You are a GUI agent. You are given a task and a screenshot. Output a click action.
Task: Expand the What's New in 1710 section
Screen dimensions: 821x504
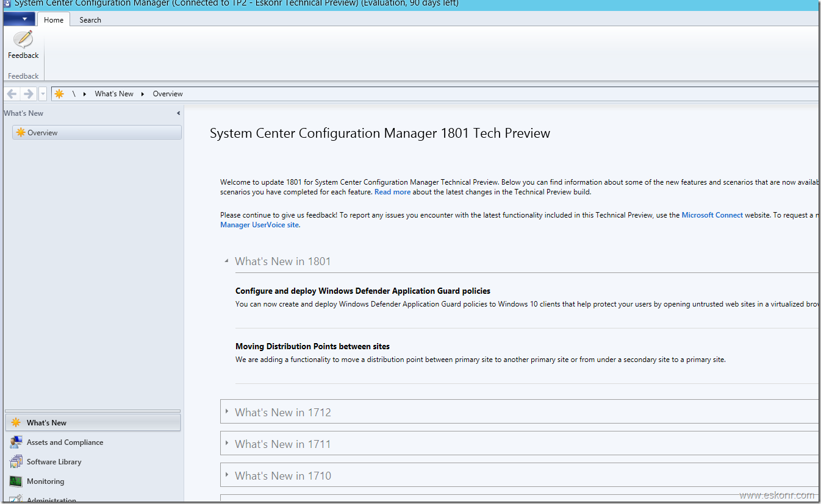(227, 475)
